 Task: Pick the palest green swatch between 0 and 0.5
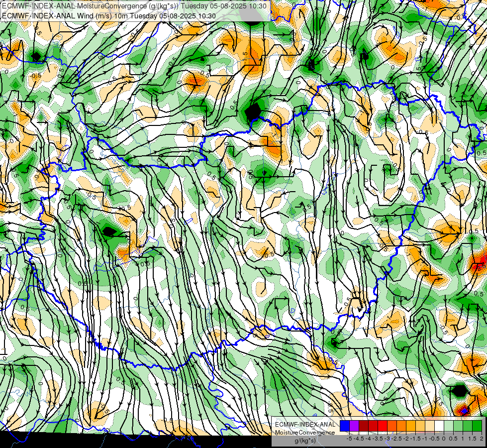449,426
